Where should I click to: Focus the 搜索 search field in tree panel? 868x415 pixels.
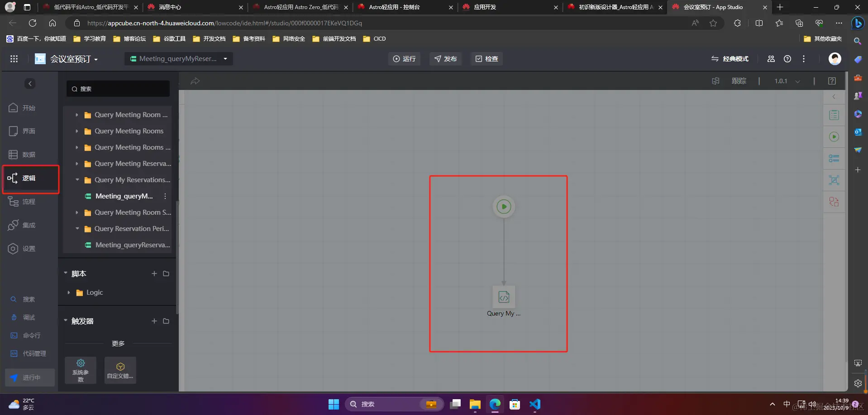[118, 89]
